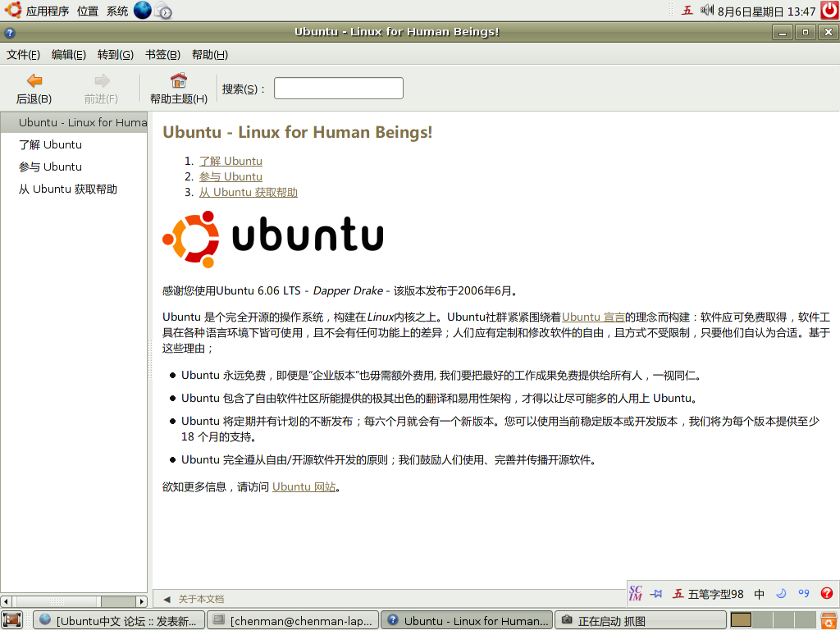Click the 'Ubuntu - Linux for Human' taskbar button

pos(467,620)
